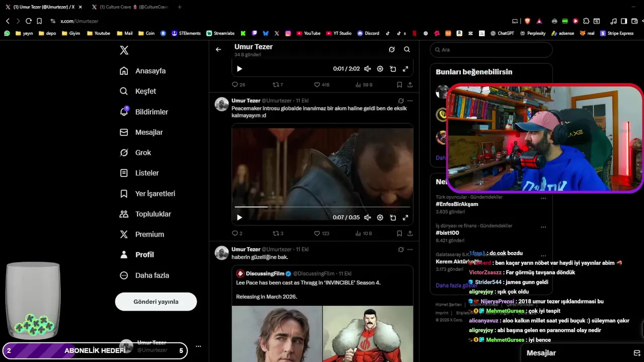The image size is (644, 362).
Task: Open the #EnfesBirAkşam trending topic
Action: [457, 204]
